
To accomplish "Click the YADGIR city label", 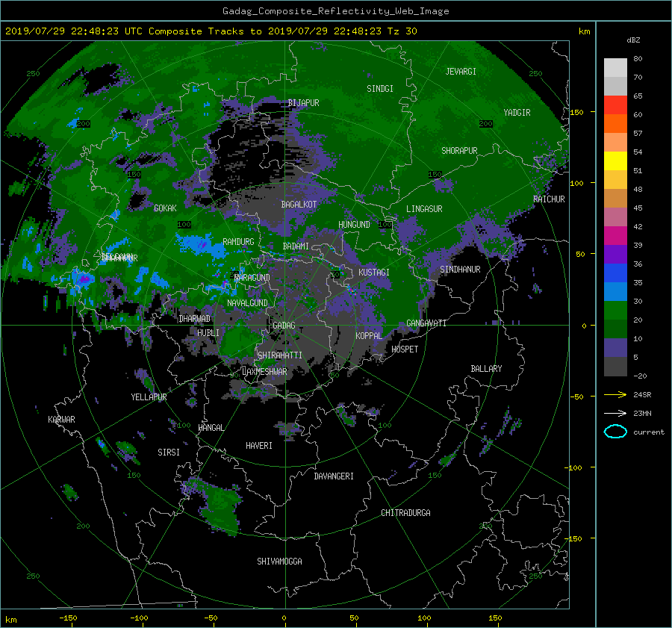I will click(x=517, y=113).
